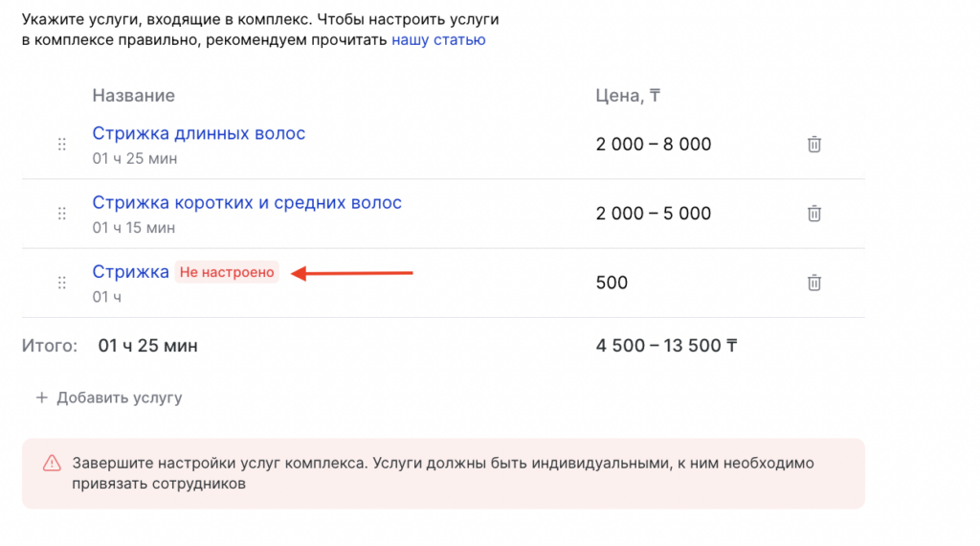Screen dimensions: 980x546
Task: Click the red Не настроено badge
Action: tap(227, 273)
